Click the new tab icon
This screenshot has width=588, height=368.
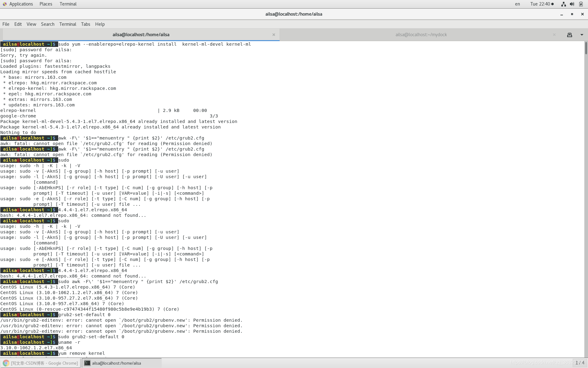[x=569, y=35]
